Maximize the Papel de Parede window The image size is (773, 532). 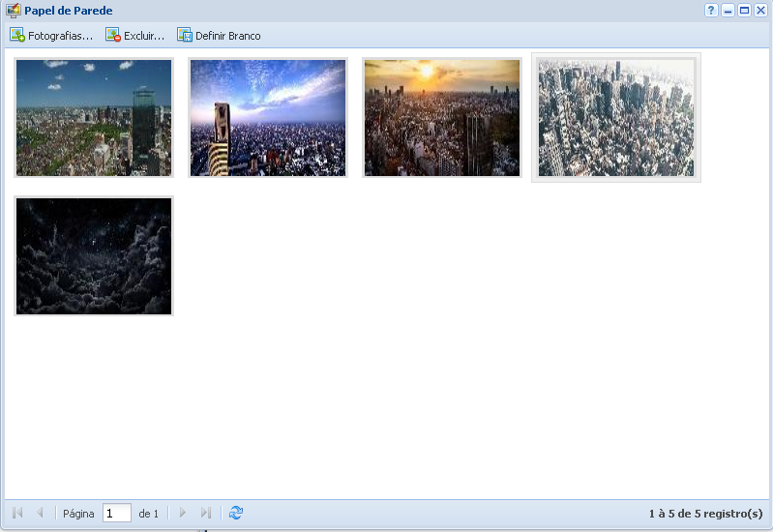pos(744,11)
